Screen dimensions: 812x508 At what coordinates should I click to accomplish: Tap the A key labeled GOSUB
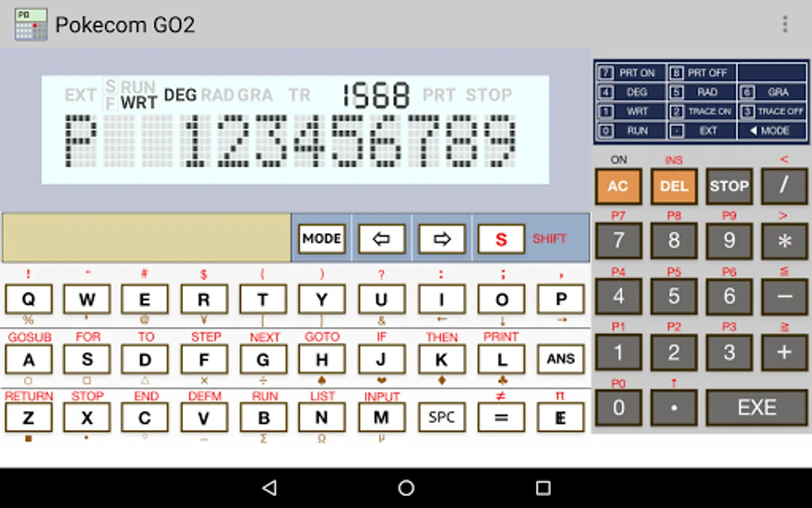pyautogui.click(x=29, y=359)
